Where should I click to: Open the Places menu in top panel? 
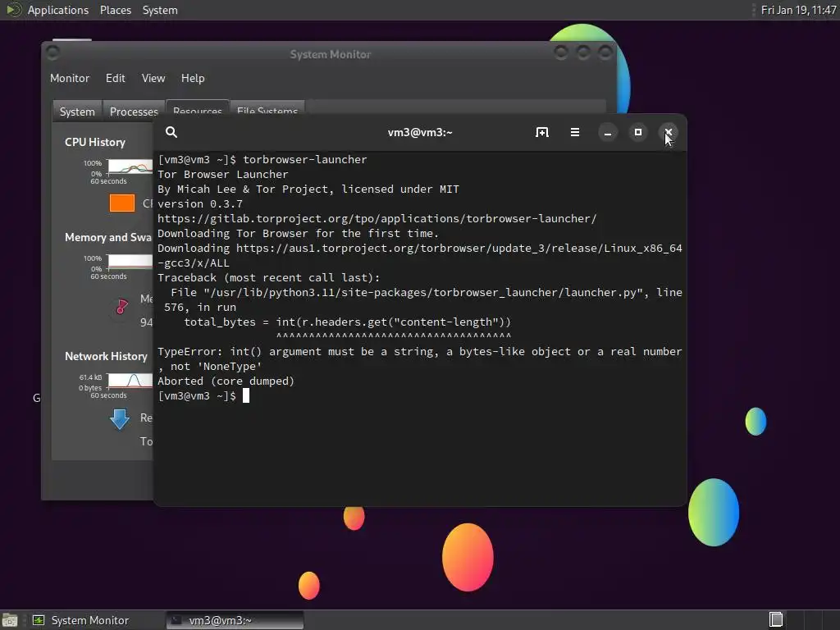pos(115,10)
